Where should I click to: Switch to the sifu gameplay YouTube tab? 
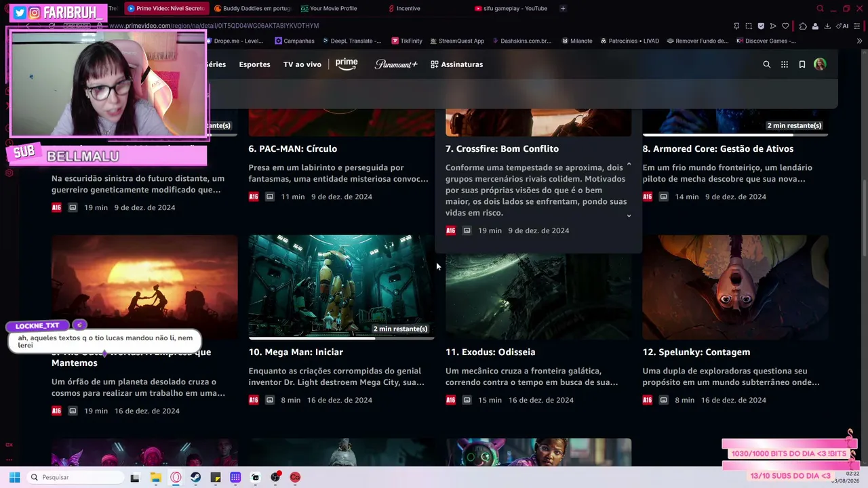[x=511, y=8]
